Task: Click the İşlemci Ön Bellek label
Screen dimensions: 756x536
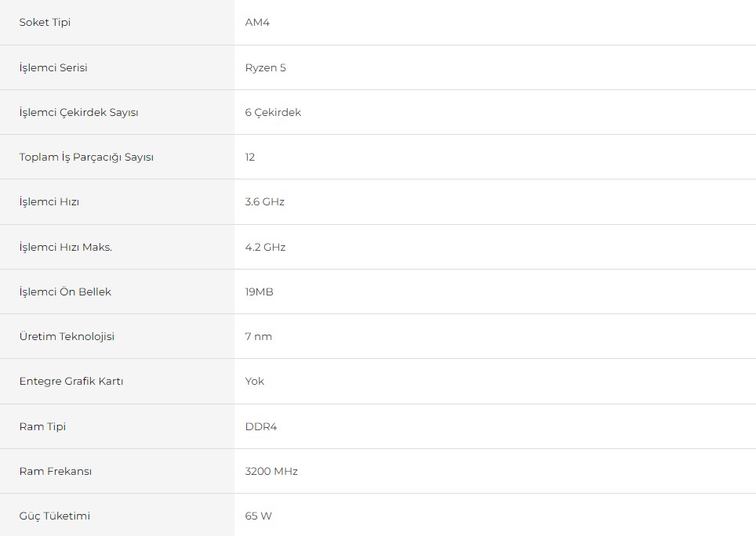Action: 65,292
